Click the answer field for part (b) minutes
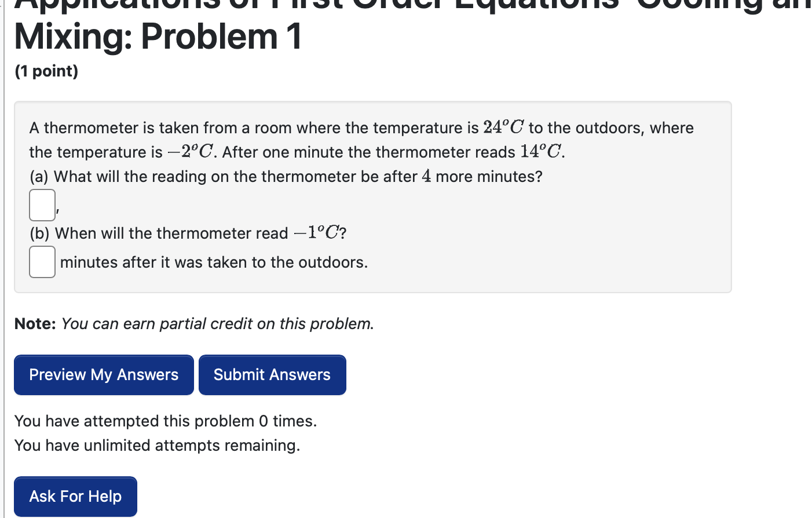This screenshot has height=518, width=812. [42, 261]
